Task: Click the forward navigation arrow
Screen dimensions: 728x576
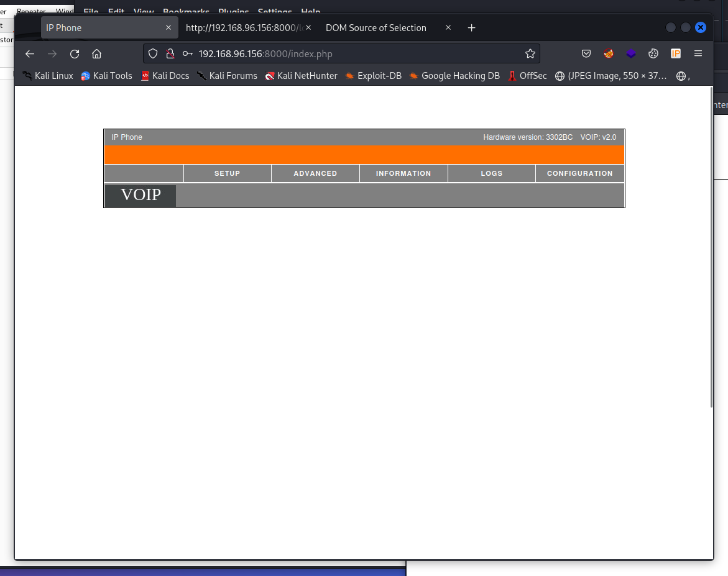Action: click(52, 54)
